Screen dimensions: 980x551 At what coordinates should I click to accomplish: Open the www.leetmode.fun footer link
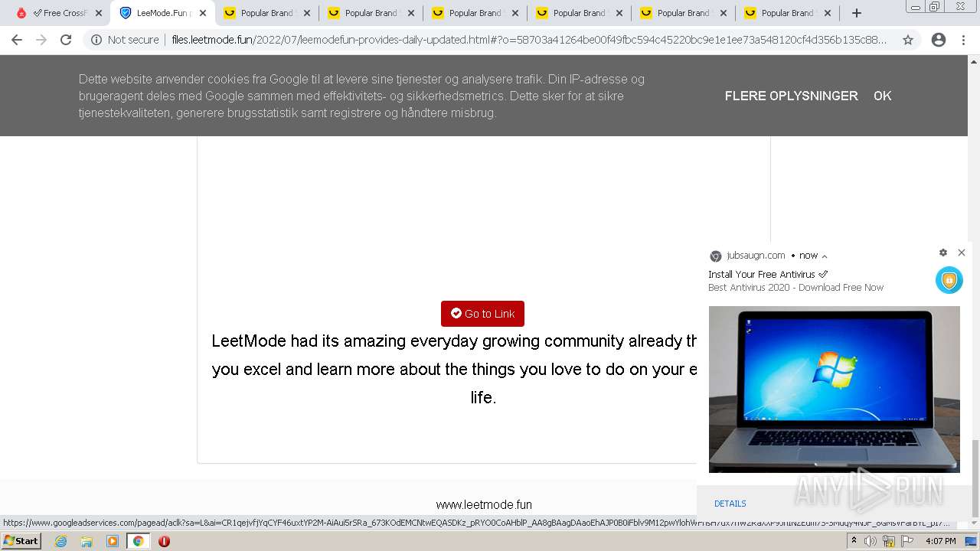click(x=484, y=505)
